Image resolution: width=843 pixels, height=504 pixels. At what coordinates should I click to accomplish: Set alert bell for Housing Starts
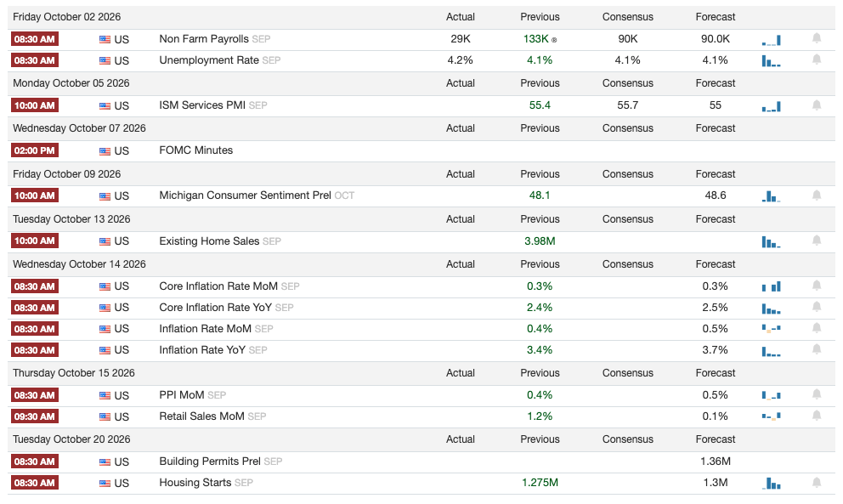[x=816, y=483]
